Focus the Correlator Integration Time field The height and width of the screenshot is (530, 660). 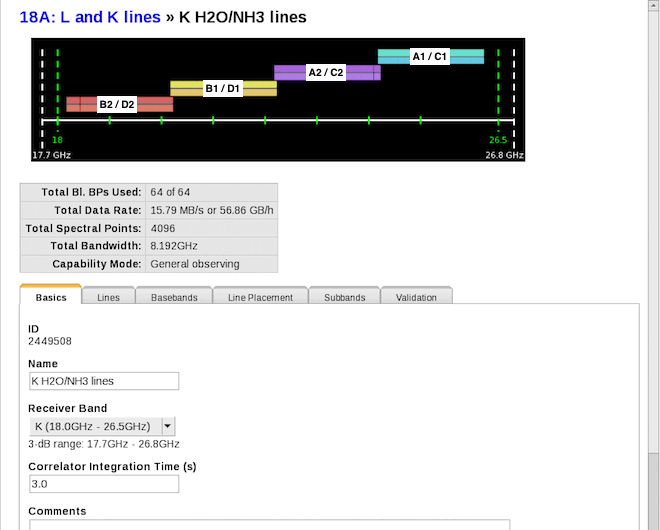pos(105,484)
